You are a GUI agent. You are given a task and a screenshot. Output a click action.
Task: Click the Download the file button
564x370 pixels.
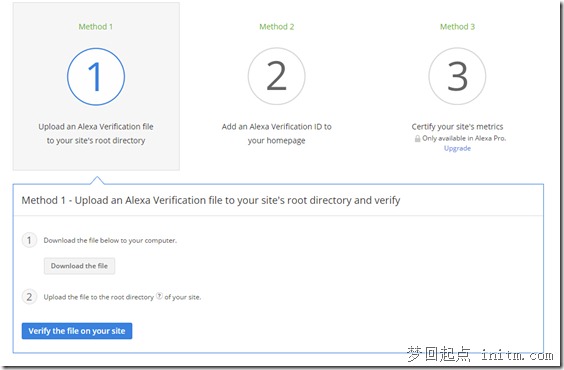tap(79, 266)
